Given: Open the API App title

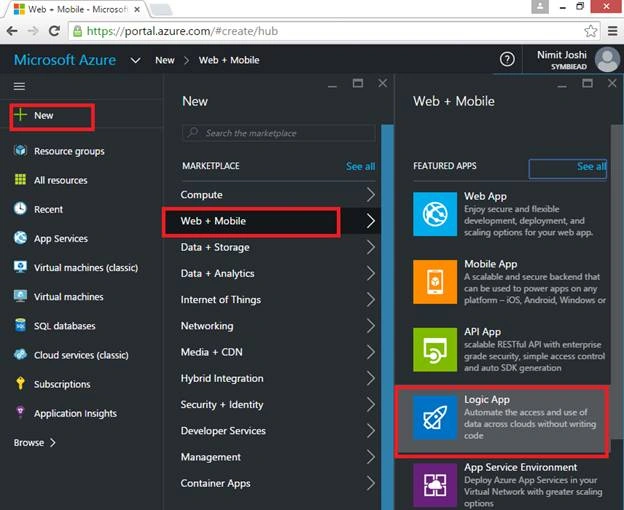Looking at the screenshot, I should 482,332.
